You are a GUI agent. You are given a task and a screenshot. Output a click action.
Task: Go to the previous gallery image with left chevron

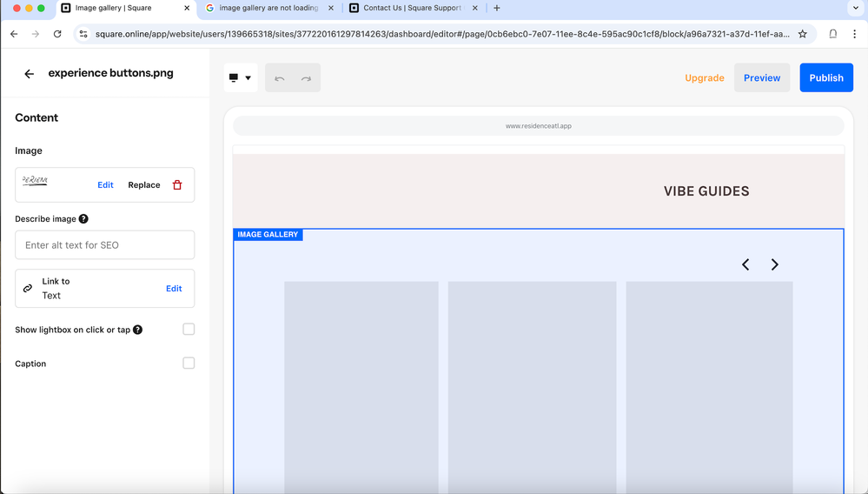coord(745,264)
